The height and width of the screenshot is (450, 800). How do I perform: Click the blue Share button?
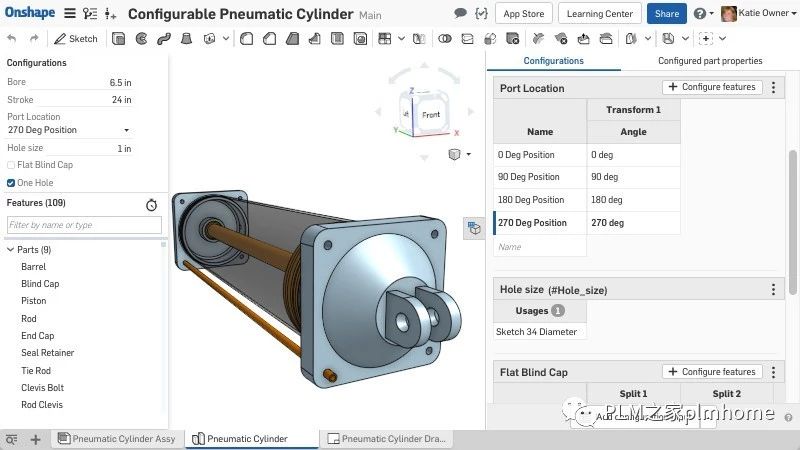click(667, 14)
